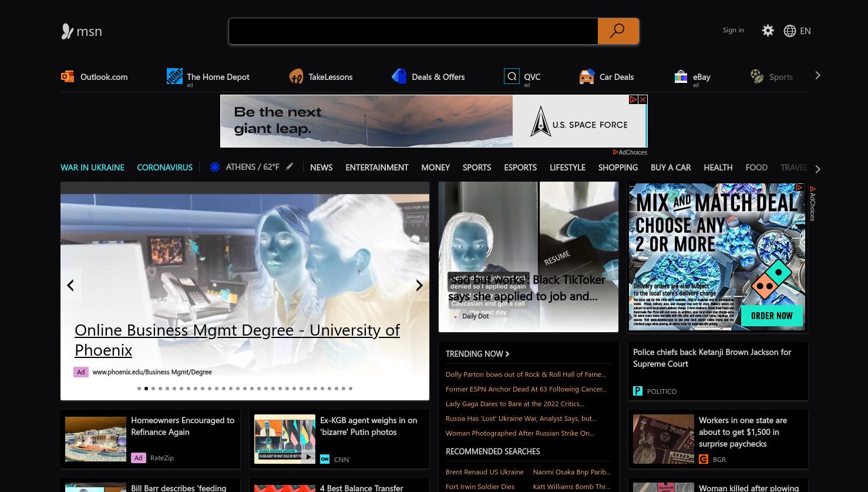Open QVC shortcut icon
Viewport: 868px width, 492px height.
pos(512,76)
